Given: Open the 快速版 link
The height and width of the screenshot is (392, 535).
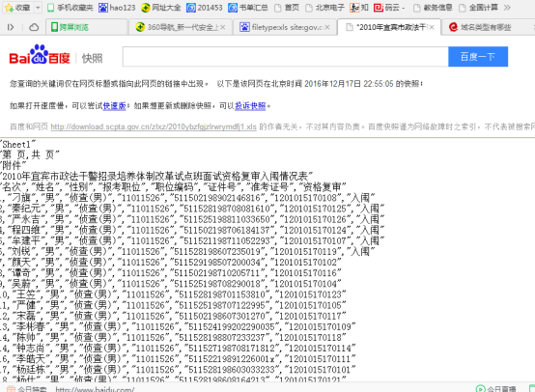Looking at the screenshot, I should pyautogui.click(x=114, y=106).
